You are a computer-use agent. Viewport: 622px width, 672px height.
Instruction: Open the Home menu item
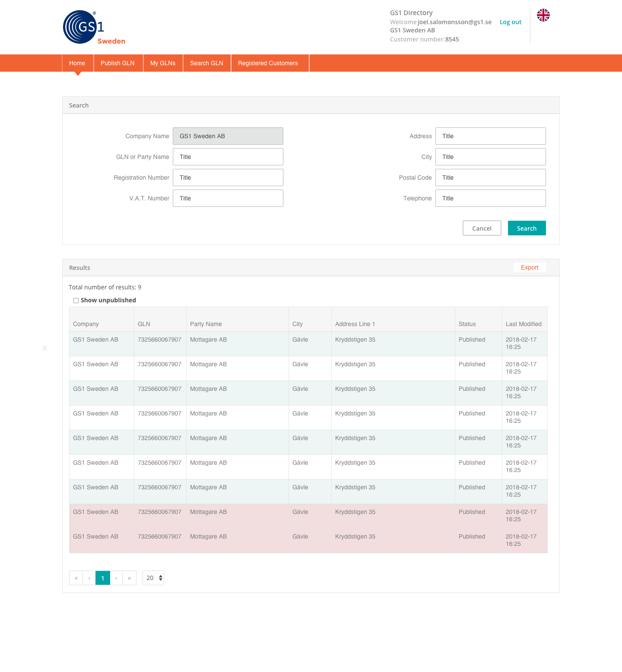tap(77, 63)
